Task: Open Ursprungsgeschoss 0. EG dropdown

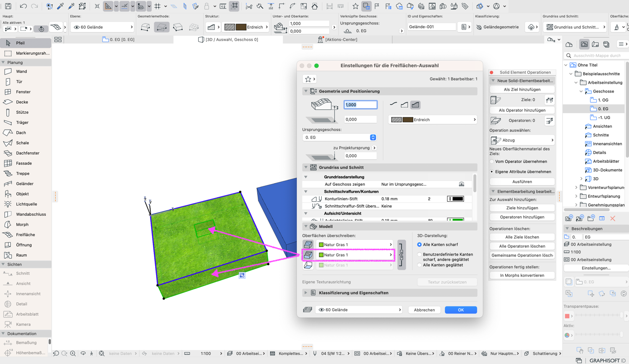Action: click(339, 137)
